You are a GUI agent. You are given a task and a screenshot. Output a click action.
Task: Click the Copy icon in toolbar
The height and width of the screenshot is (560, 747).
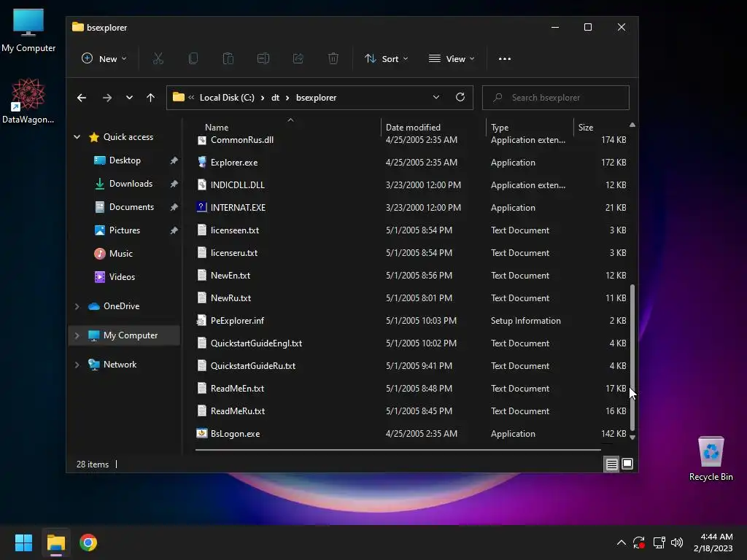pyautogui.click(x=193, y=58)
